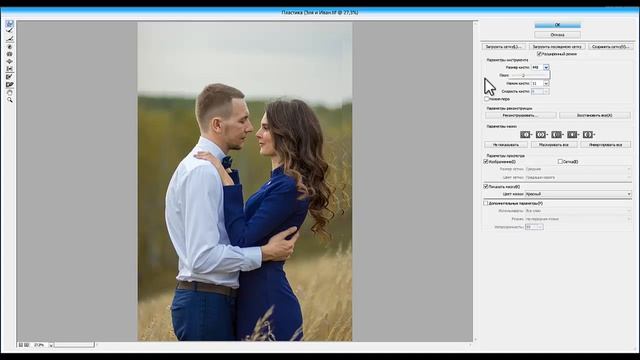Select the Pucker tool

point(9,54)
